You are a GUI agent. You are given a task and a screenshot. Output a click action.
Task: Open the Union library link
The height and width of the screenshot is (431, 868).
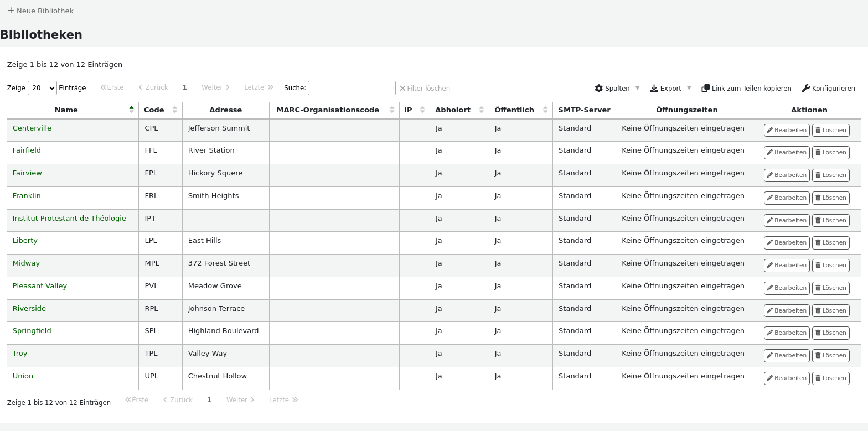[23, 376]
